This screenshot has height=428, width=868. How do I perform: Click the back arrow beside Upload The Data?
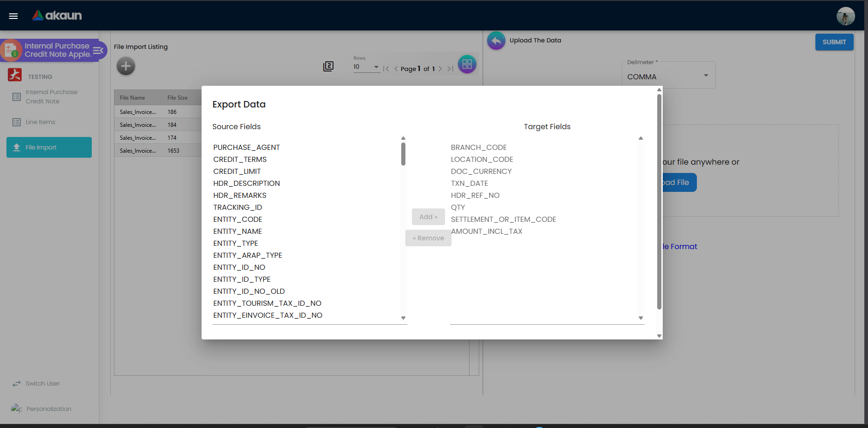[496, 41]
